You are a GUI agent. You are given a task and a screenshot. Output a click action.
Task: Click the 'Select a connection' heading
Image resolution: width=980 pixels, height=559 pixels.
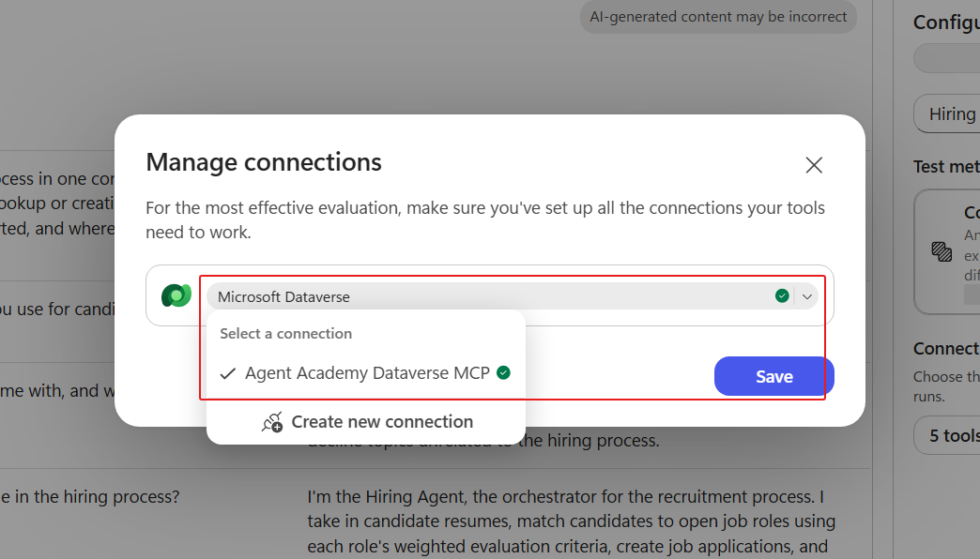(285, 334)
